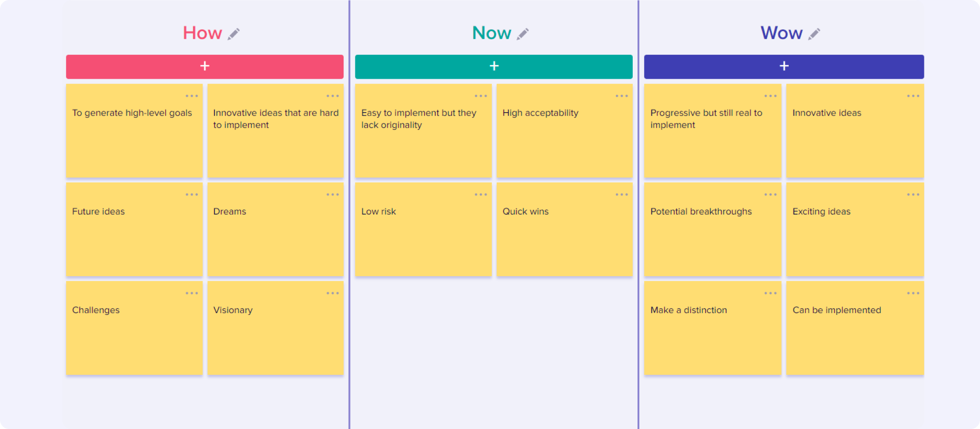Image resolution: width=980 pixels, height=429 pixels.
Task: Open three-dot menu on Quick wins note
Action: [x=622, y=194]
